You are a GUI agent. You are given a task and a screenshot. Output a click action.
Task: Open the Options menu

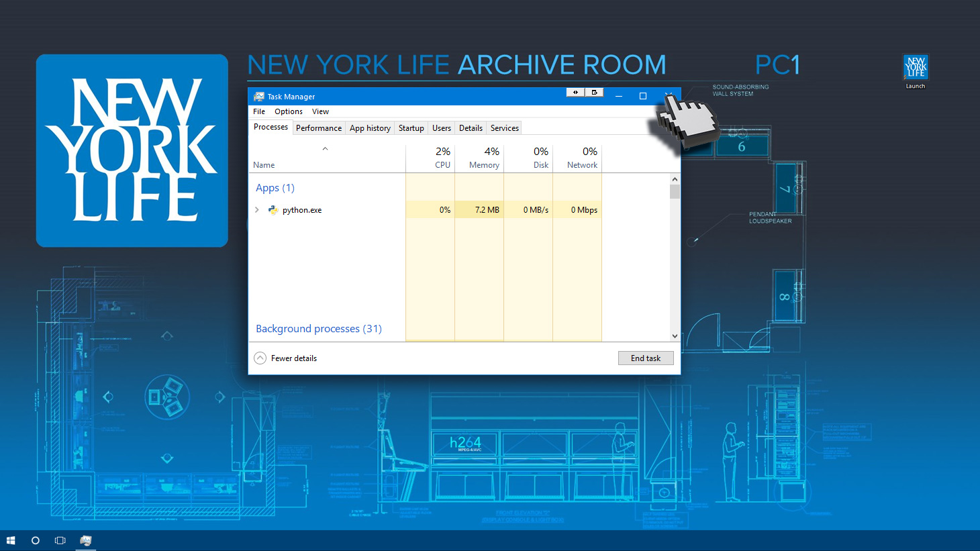288,111
